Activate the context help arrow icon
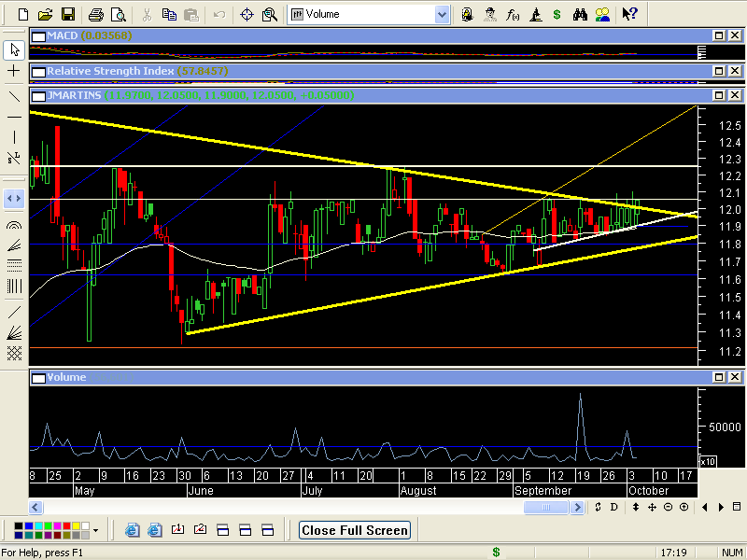The image size is (747, 560). [629, 14]
